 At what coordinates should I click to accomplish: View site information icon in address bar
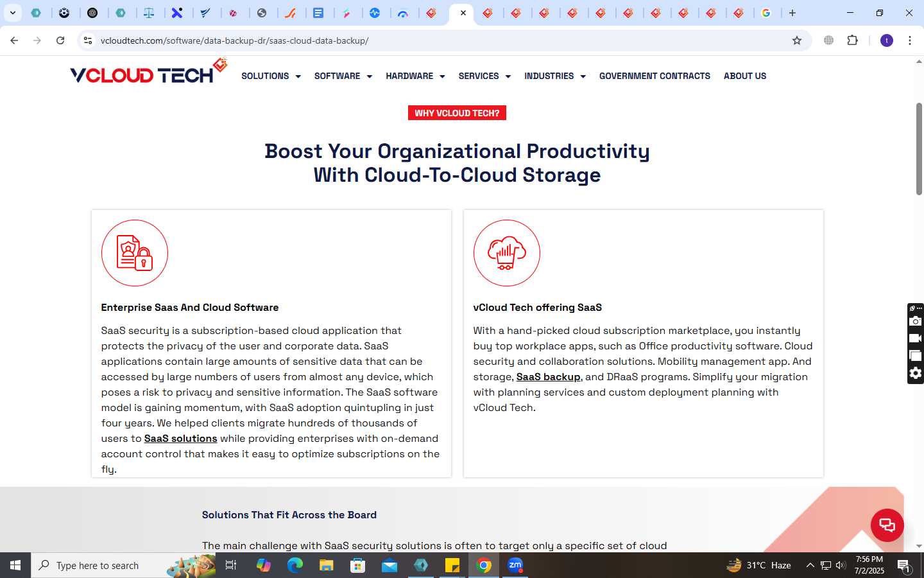88,40
